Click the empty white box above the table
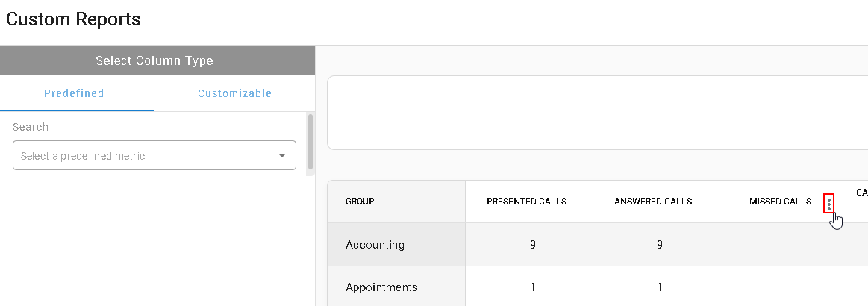Screen dimensions: 868x306 click(x=597, y=113)
